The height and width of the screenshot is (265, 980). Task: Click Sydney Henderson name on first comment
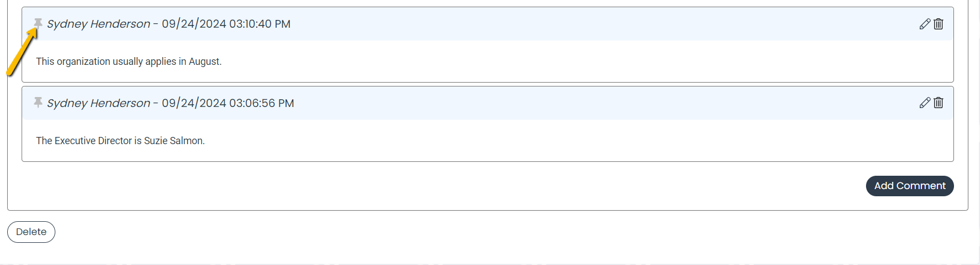(x=98, y=24)
